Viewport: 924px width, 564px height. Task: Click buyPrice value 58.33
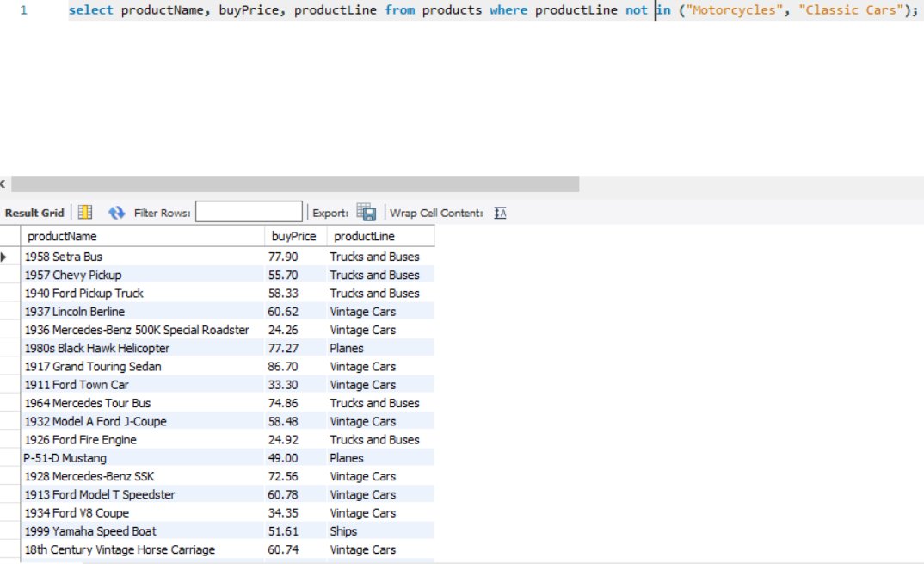(x=296, y=294)
